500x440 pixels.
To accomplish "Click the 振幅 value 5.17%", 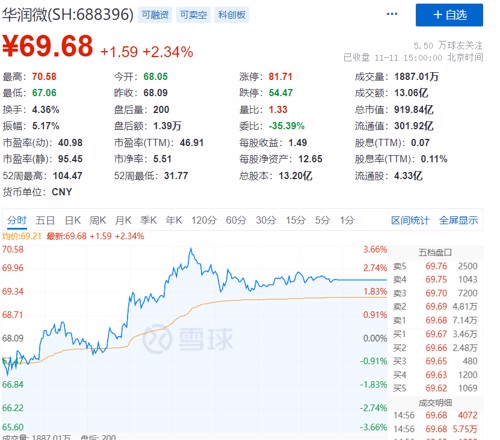I will click(x=46, y=126).
